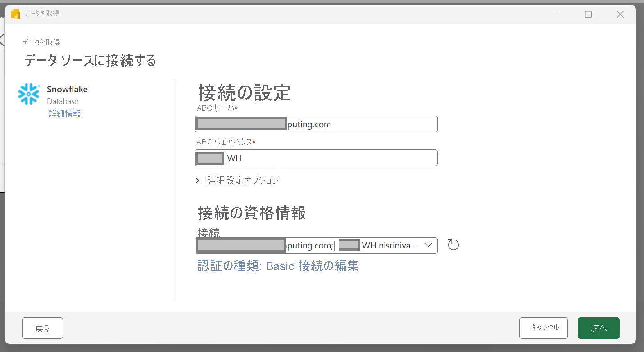Click the Power BI icon in title bar
Screen dimensions: 644x352
[x=15, y=14]
